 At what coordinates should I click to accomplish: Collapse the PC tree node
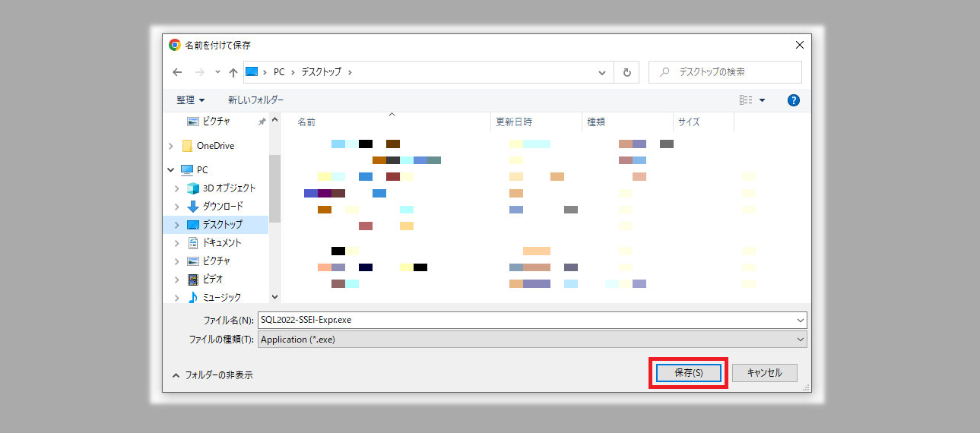(170, 170)
